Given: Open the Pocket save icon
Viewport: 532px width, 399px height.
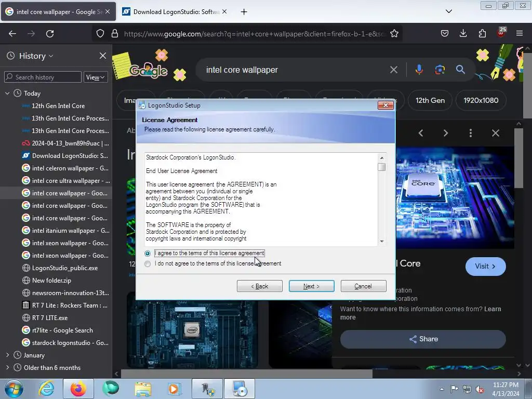Looking at the screenshot, I should 445,34.
